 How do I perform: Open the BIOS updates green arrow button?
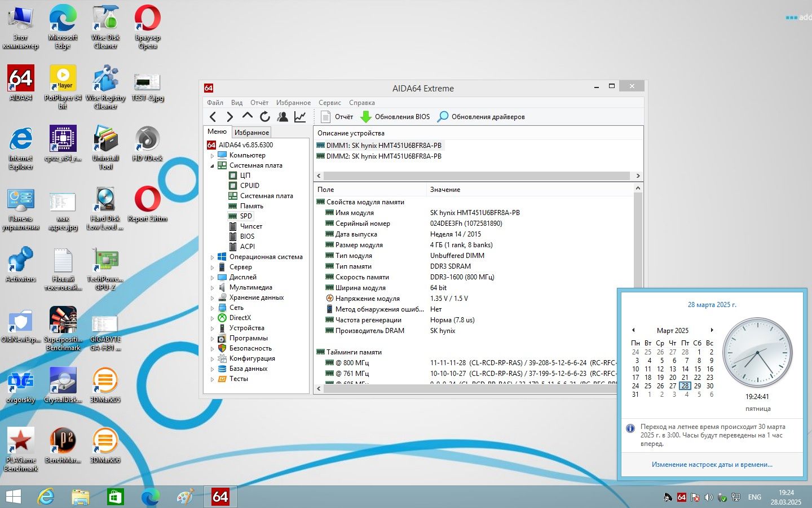point(395,117)
